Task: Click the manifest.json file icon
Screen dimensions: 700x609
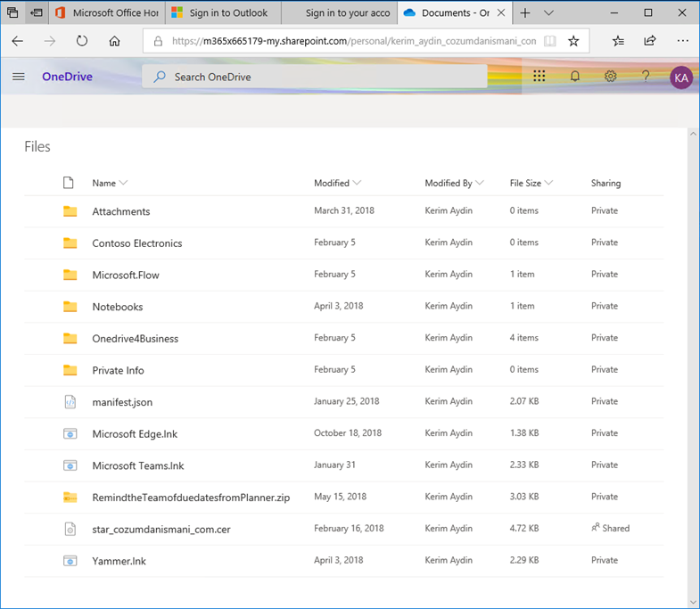Action: pos(70,402)
